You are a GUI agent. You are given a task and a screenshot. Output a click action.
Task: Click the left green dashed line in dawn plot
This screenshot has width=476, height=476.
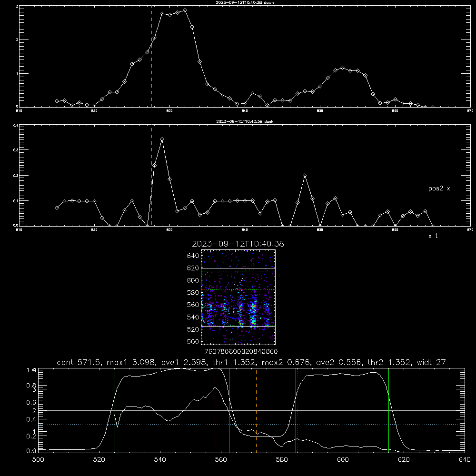click(152, 56)
